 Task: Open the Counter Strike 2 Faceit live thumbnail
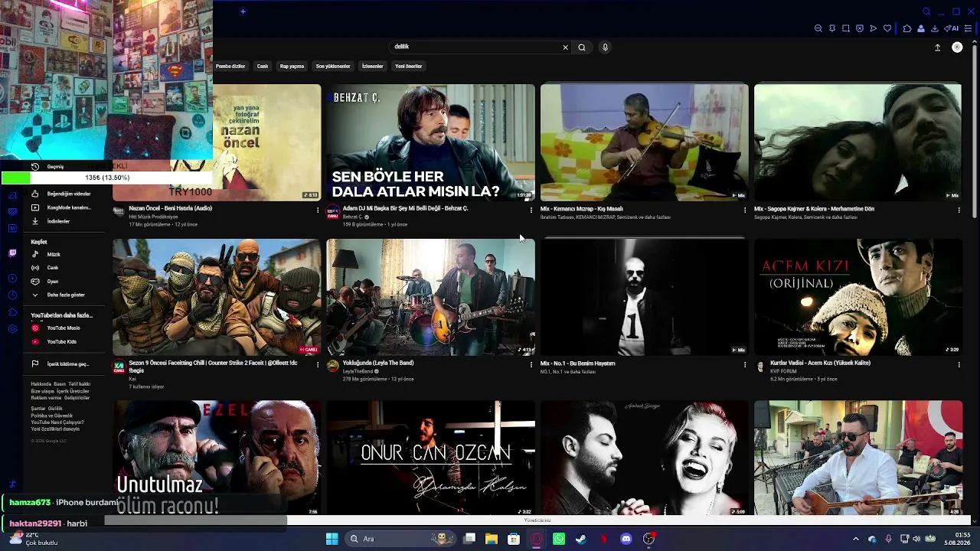click(217, 297)
